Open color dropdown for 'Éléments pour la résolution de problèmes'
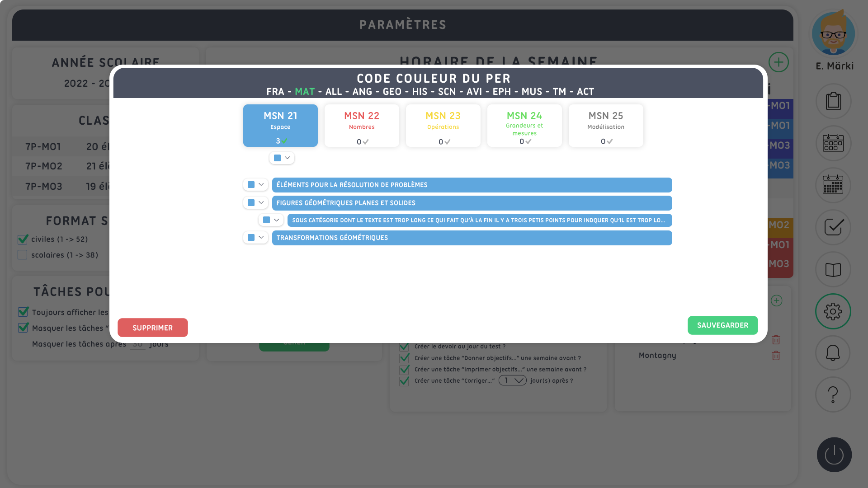 click(x=256, y=185)
